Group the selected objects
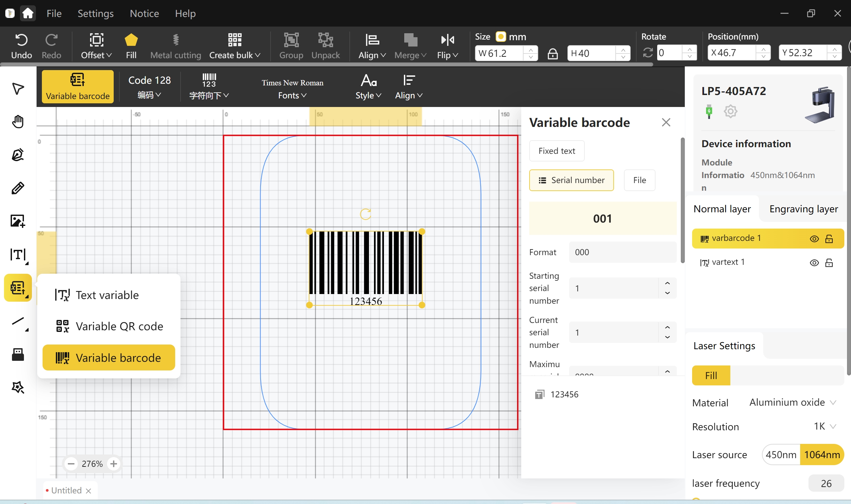Viewport: 851px width, 504px height. click(x=291, y=46)
